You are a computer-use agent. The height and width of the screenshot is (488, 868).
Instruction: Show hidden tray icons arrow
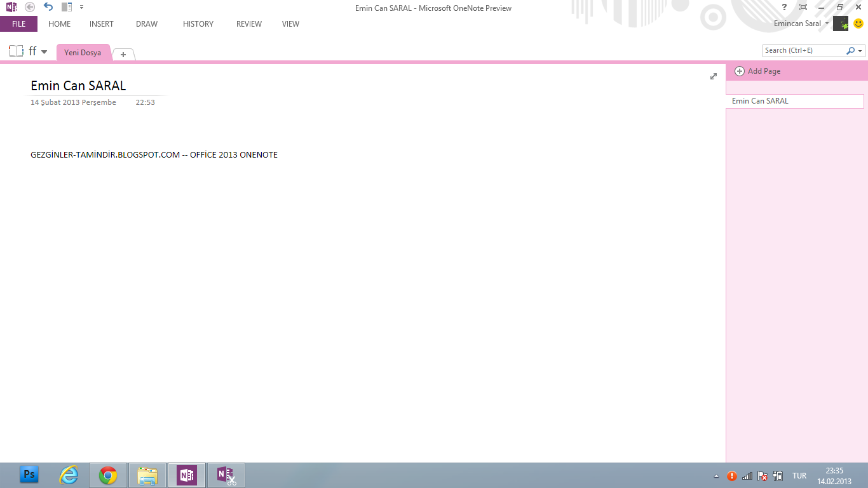pos(717,476)
